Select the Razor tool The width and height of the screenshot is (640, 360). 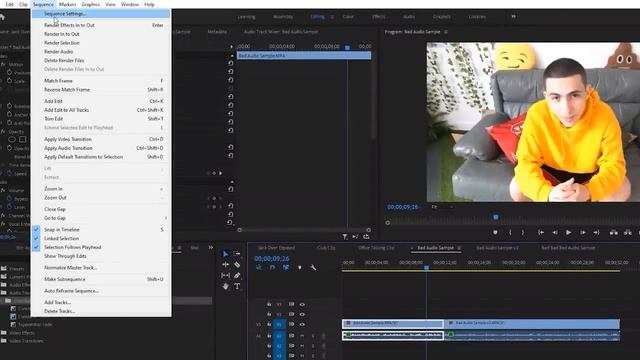(x=237, y=264)
